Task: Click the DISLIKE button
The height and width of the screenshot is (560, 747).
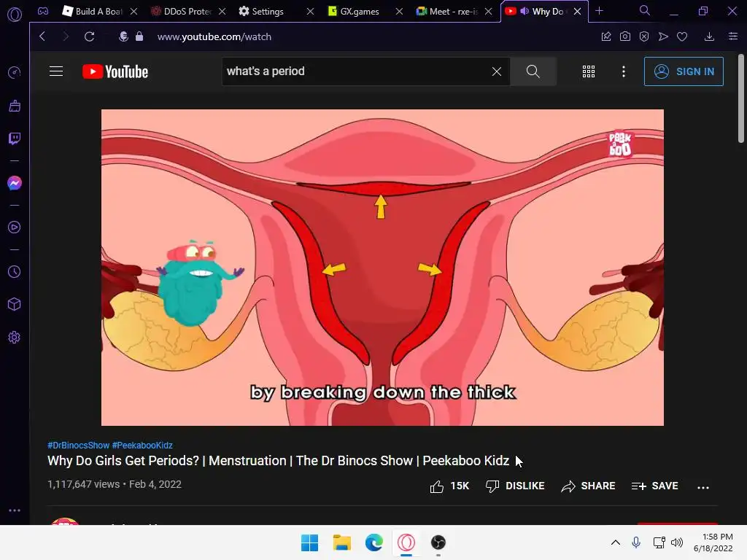Action: pos(515,486)
